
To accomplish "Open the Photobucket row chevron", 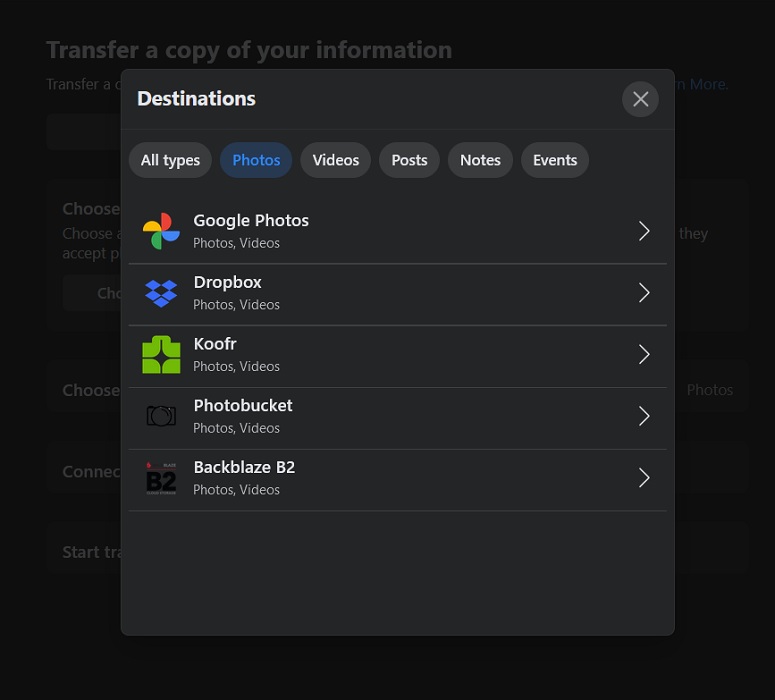I will 644,416.
